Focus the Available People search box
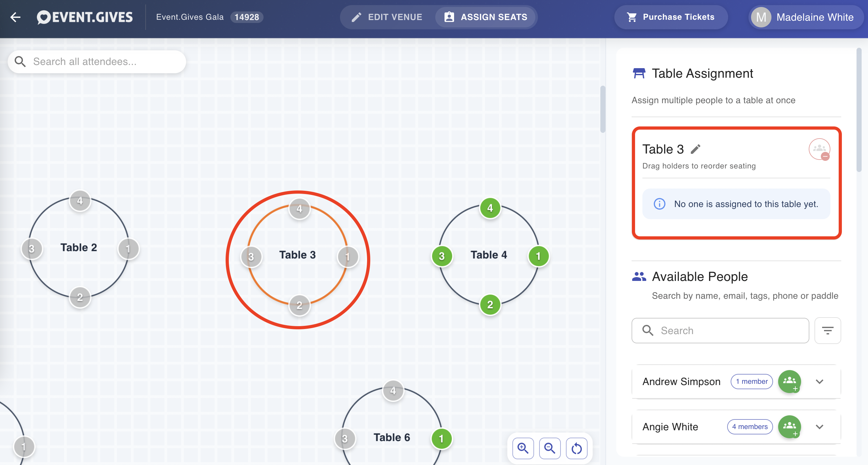This screenshot has height=465, width=868. [720, 331]
